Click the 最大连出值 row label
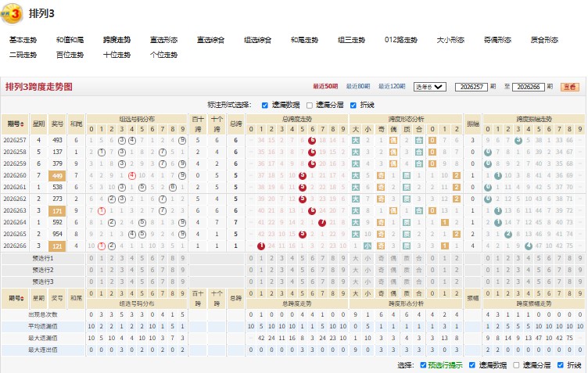Image resolution: width=588 pixels, height=373 pixels. point(43,350)
